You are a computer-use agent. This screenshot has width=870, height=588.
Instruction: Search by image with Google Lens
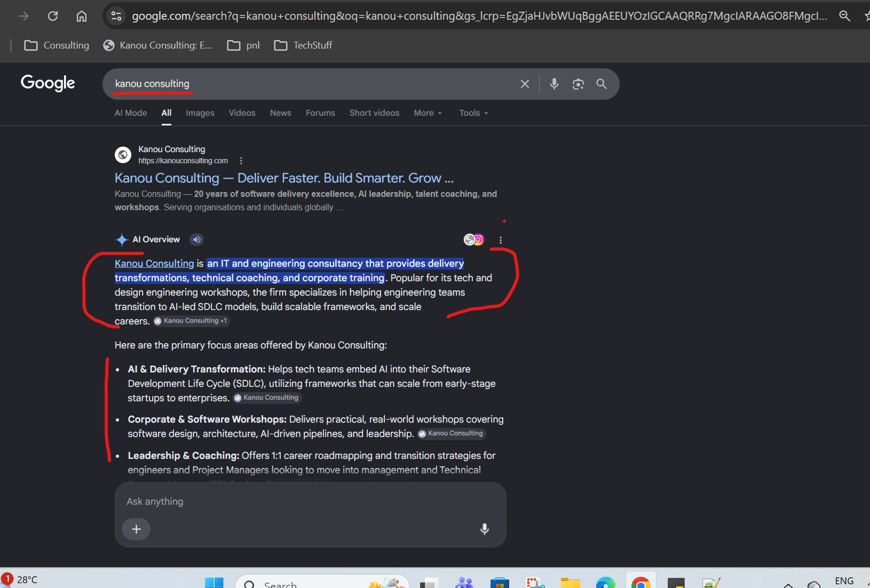tap(578, 84)
